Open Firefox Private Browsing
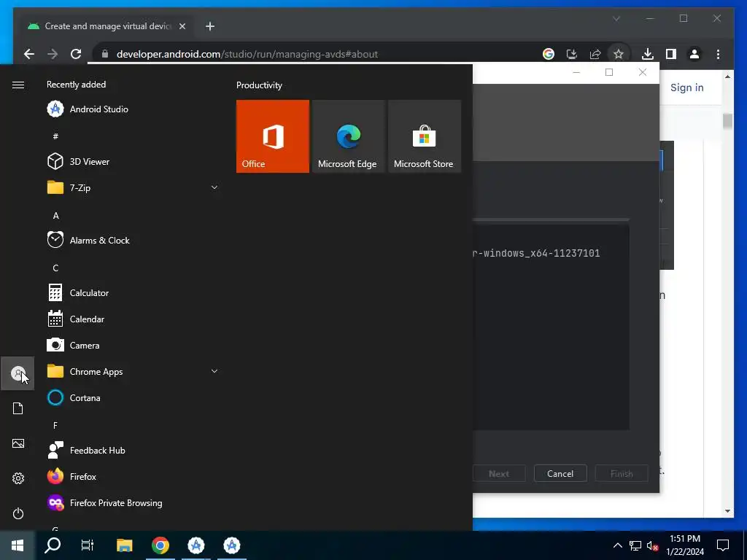Image resolution: width=747 pixels, height=560 pixels. pos(133,503)
